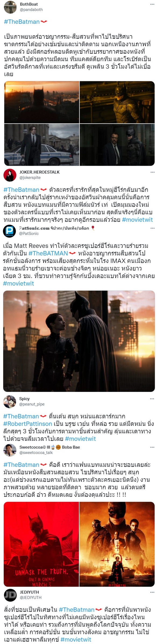Open Catwoman and Batman sunset image
The height and width of the screenshot is (644, 157).
click(79, 341)
